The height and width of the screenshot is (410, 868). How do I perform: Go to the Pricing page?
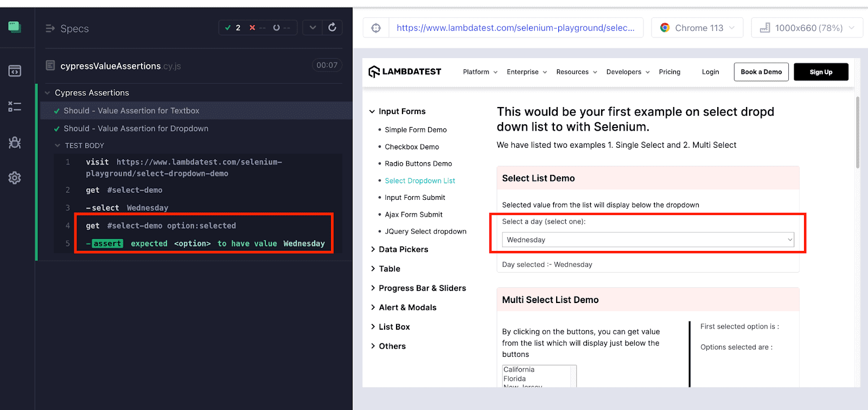click(x=669, y=72)
